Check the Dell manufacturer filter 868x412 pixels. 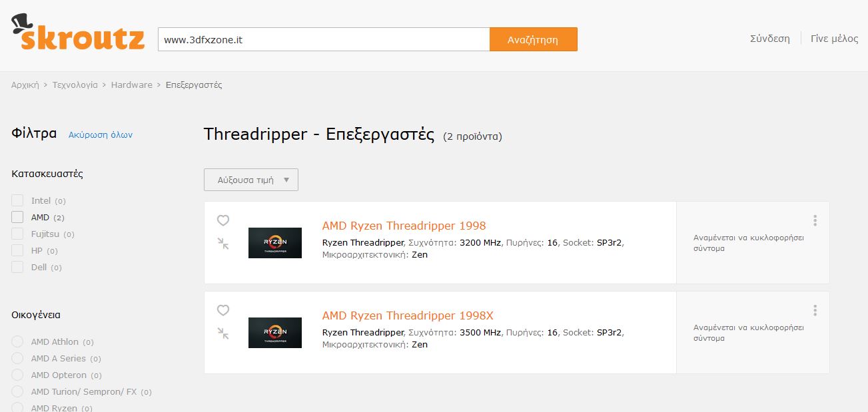pyautogui.click(x=17, y=267)
